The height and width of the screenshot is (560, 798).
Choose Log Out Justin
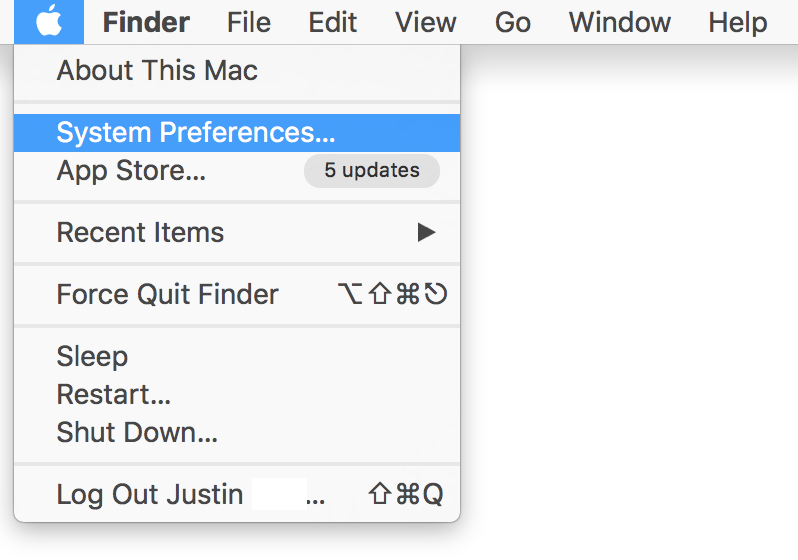coord(237,494)
